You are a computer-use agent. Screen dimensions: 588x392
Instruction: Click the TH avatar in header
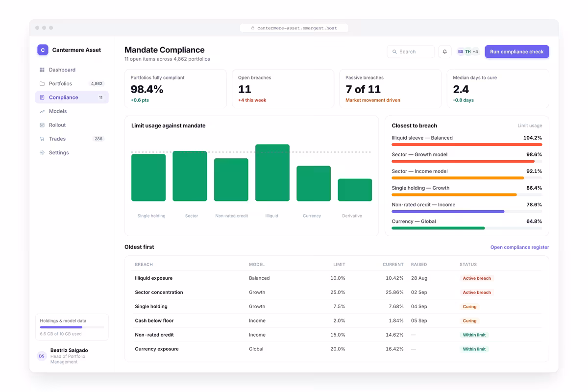click(x=468, y=51)
